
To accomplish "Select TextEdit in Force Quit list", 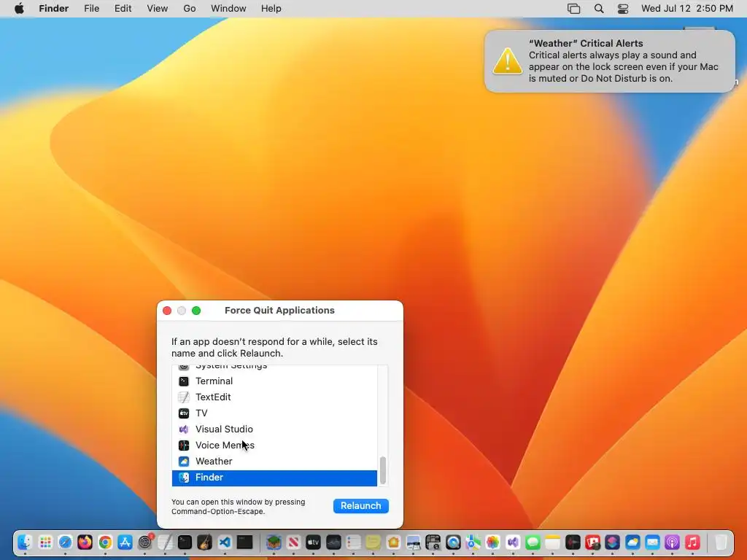I will [x=274, y=397].
